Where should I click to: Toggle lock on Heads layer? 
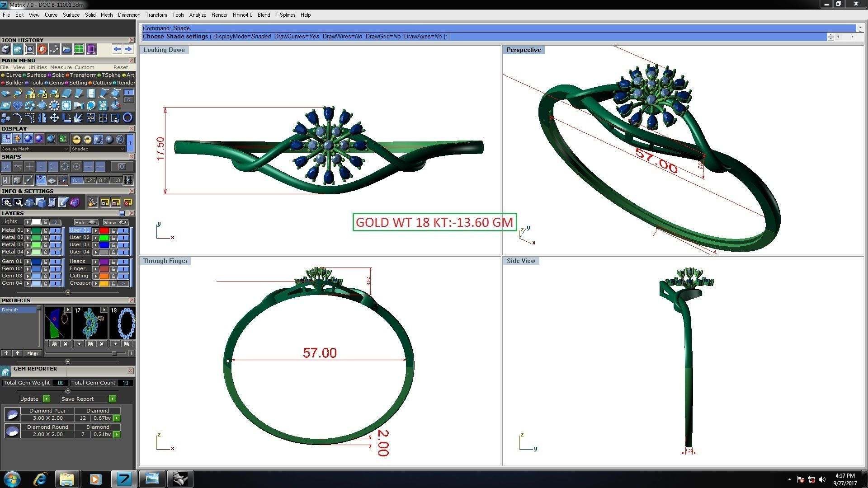pyautogui.click(x=113, y=262)
